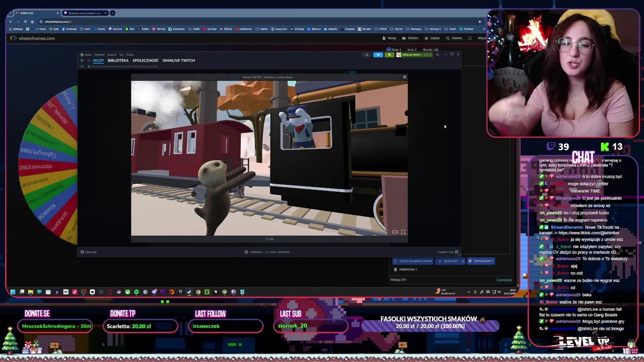
Task: Open the Wyświetl menu in Steam
Action: pyautogui.click(x=99, y=54)
